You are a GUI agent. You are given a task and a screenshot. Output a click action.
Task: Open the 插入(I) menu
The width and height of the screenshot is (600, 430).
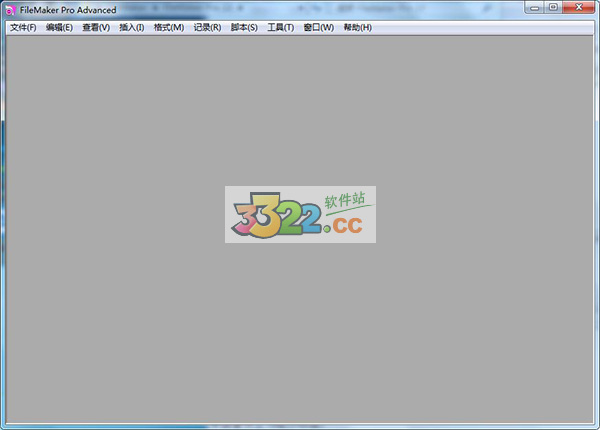tap(132, 28)
